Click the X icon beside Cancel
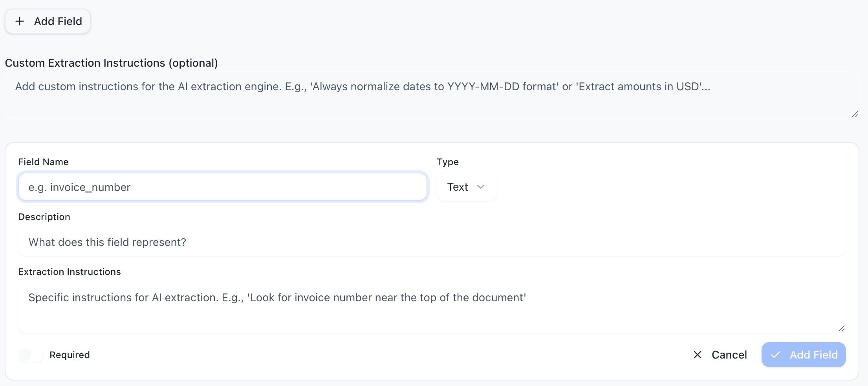Screen dimensions: 868x386 [x=698, y=355]
